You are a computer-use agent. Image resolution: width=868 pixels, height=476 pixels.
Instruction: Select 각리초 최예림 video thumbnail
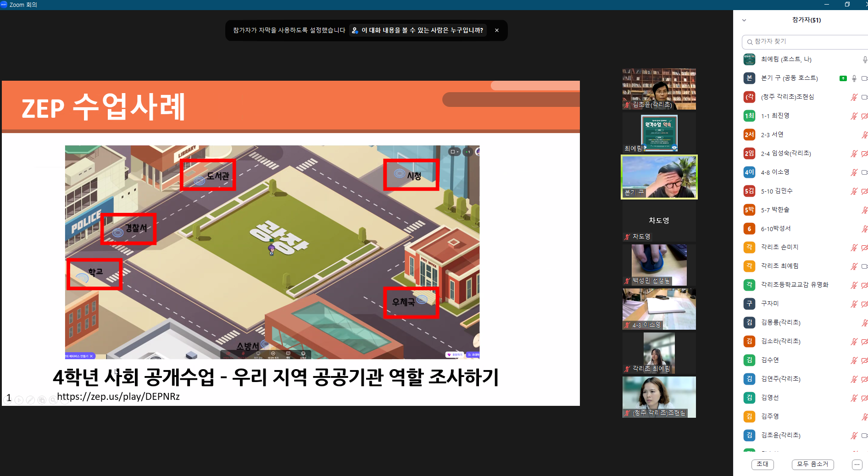coord(659,353)
